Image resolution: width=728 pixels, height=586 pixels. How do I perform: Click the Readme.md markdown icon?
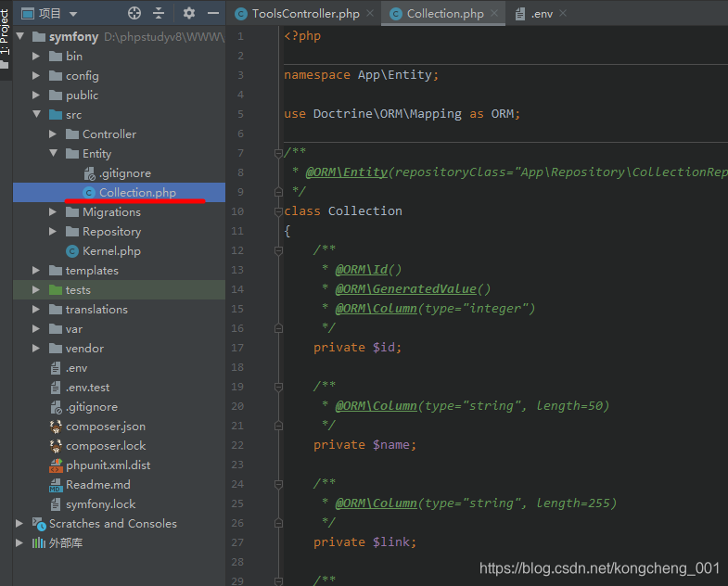tap(56, 485)
